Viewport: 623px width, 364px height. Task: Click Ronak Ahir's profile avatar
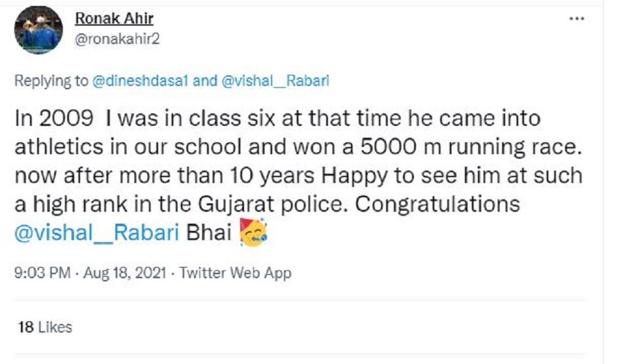(x=38, y=31)
